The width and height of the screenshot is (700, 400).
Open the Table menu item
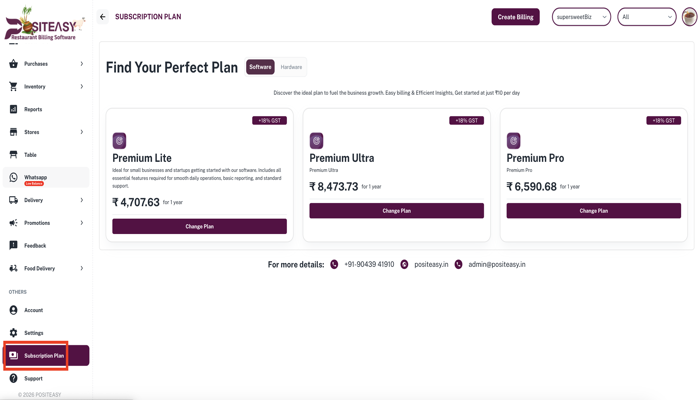click(31, 155)
